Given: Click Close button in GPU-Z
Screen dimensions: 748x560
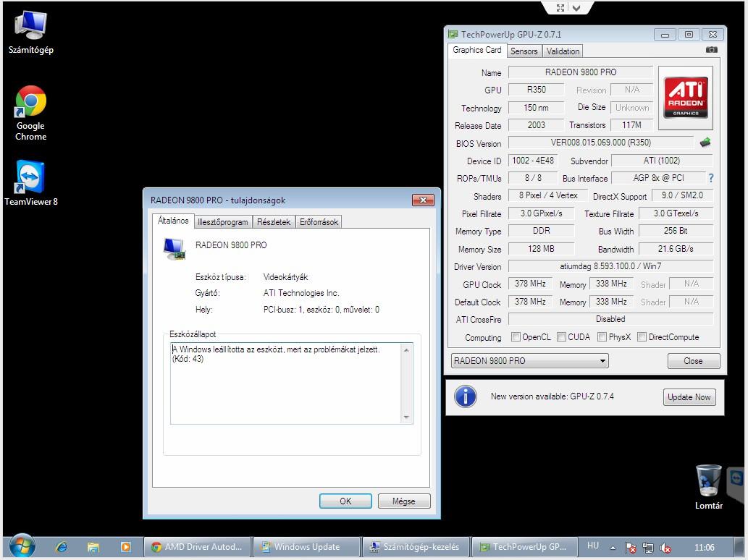Looking at the screenshot, I should coord(693,361).
